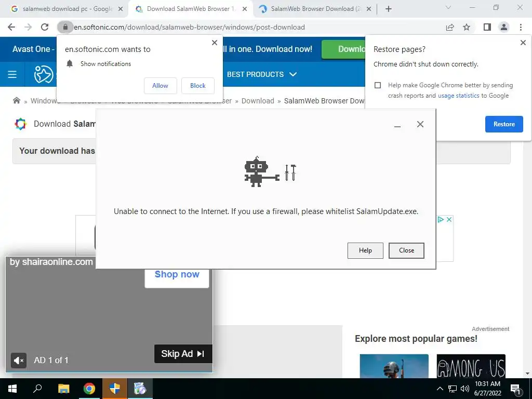Expand the BEST PRODUCTS dropdown

(262, 74)
